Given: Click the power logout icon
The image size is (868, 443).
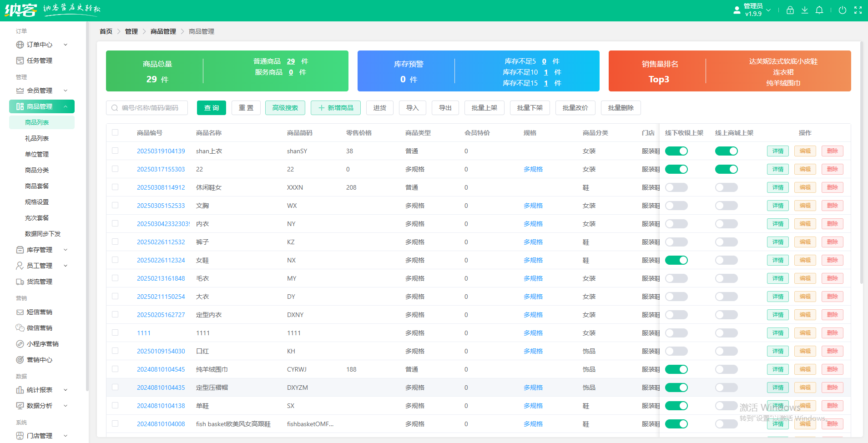Looking at the screenshot, I should click(843, 10).
